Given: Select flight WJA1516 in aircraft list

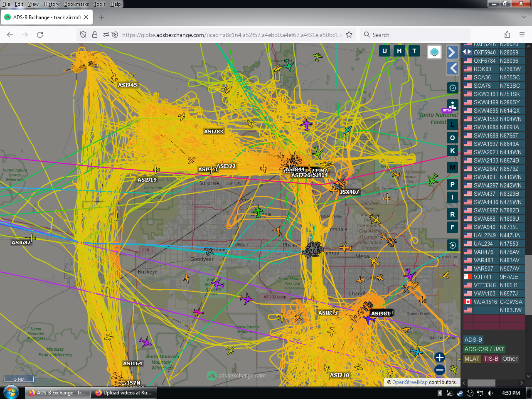Looking at the screenshot, I should pos(494,302).
